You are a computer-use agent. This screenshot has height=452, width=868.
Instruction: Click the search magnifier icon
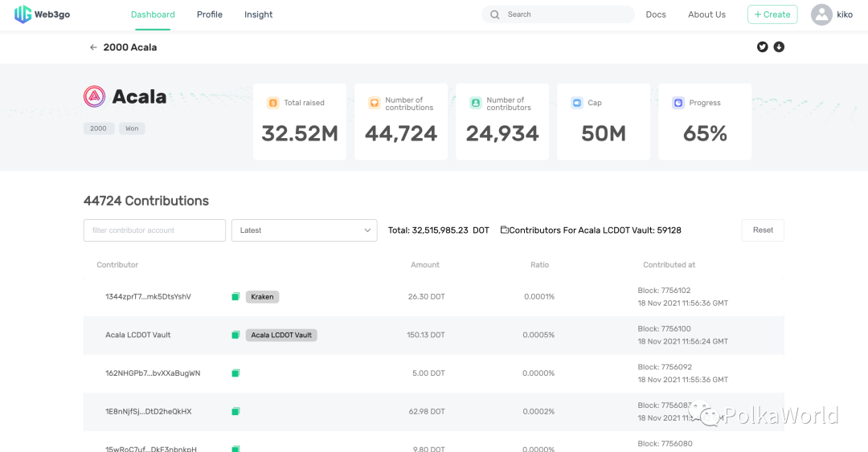pyautogui.click(x=495, y=15)
